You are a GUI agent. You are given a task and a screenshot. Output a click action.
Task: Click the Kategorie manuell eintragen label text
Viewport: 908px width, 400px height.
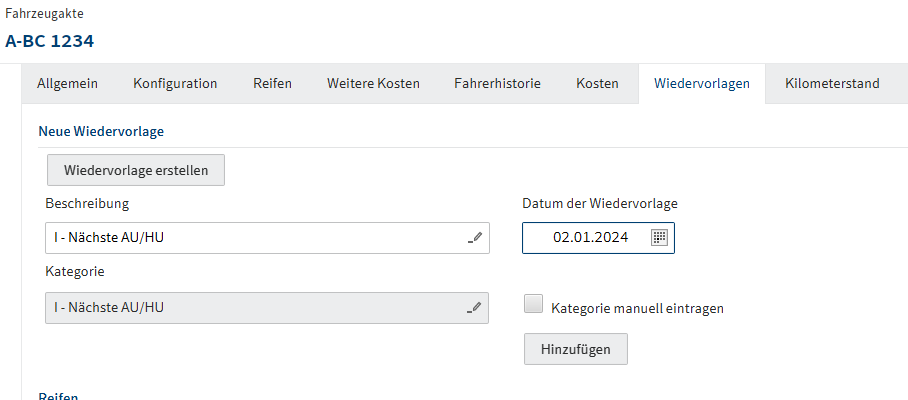pyautogui.click(x=637, y=308)
